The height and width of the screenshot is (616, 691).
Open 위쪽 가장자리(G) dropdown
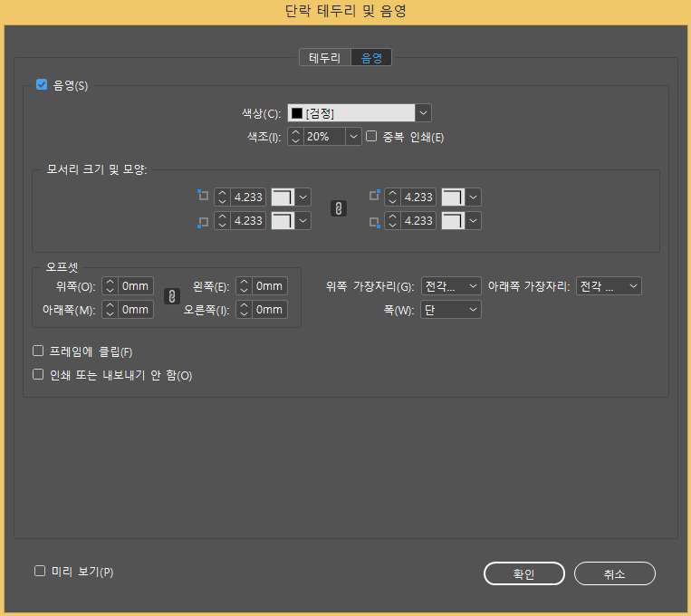tap(451, 286)
